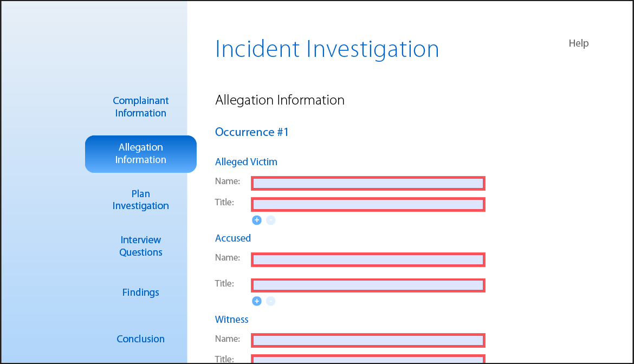Screen dimensions: 634x364
Task: Navigate to the Conclusion section
Action: pyautogui.click(x=140, y=339)
